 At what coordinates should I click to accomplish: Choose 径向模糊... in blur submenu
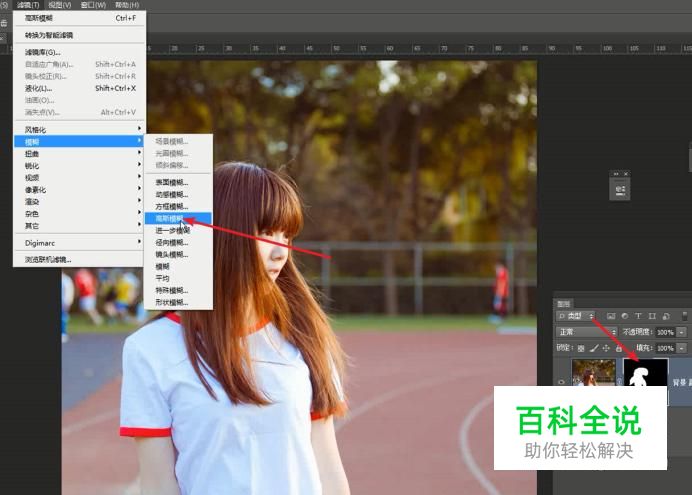pyautogui.click(x=178, y=242)
